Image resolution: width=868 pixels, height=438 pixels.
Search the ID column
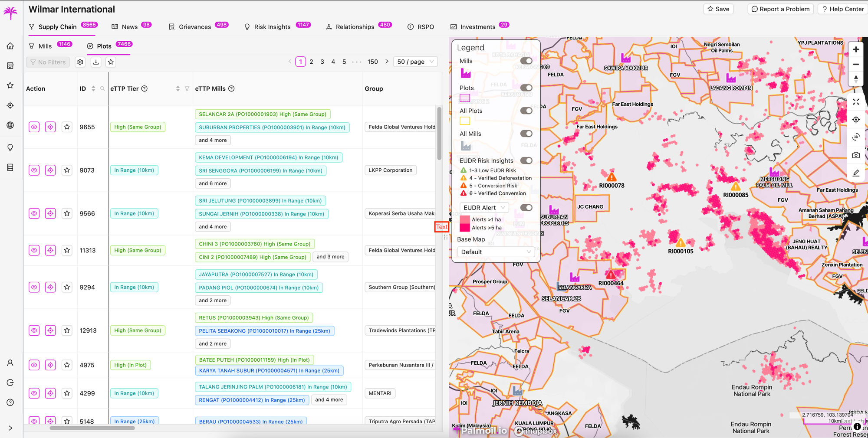(x=102, y=89)
